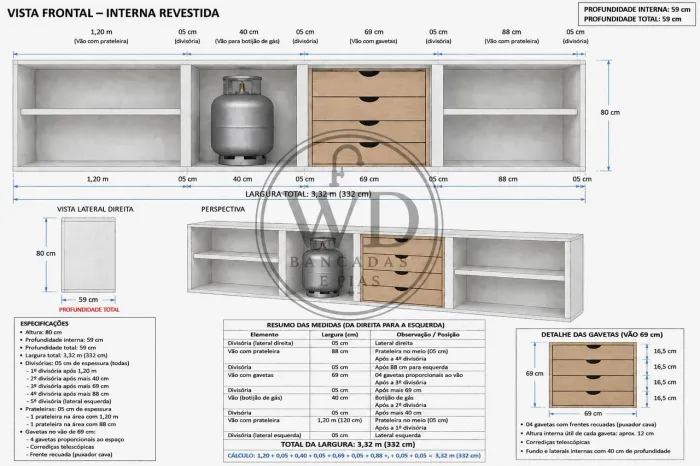Viewport: 700px width, 466px height.
Task: Select "2ª divisória após mais 40 cm" line
Action: [68, 378]
